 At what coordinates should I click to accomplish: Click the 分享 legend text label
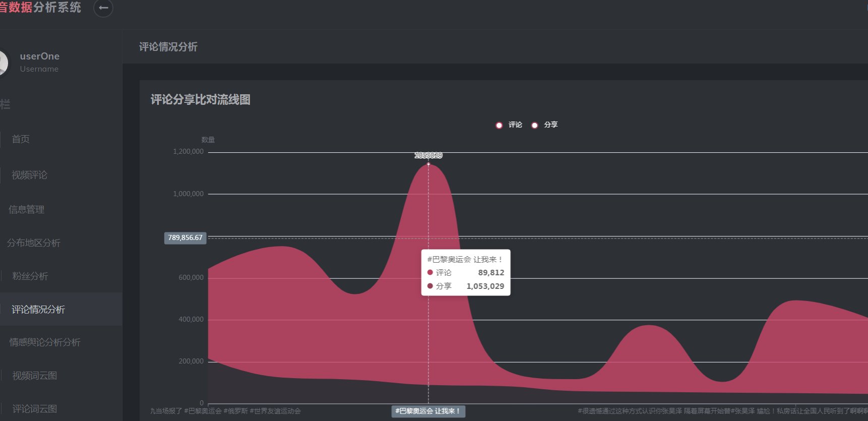coord(551,125)
